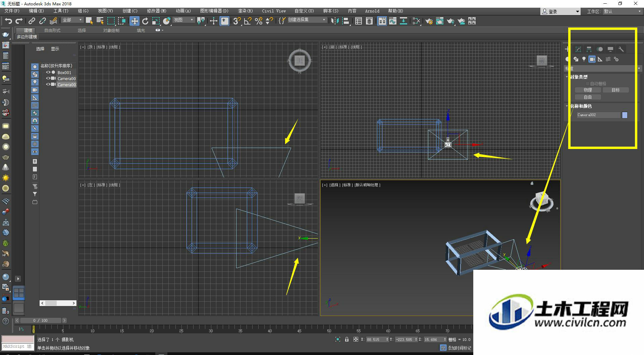Toggle the Ribbon display button

click(382, 21)
